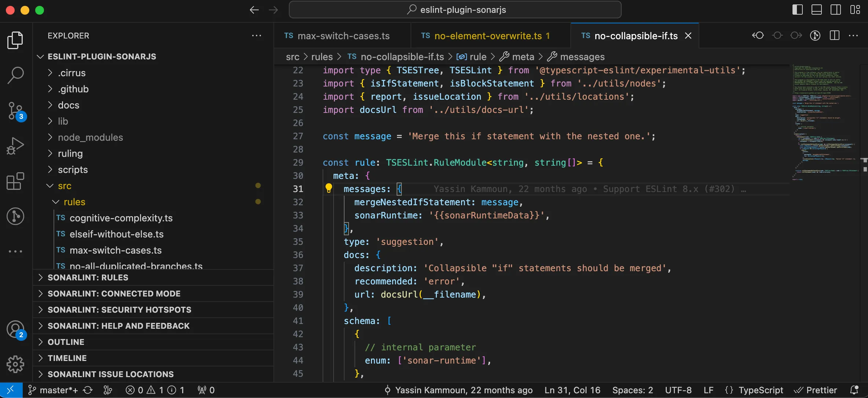868x398 pixels.
Task: Open the remote window indicator in status bar
Action: point(11,390)
